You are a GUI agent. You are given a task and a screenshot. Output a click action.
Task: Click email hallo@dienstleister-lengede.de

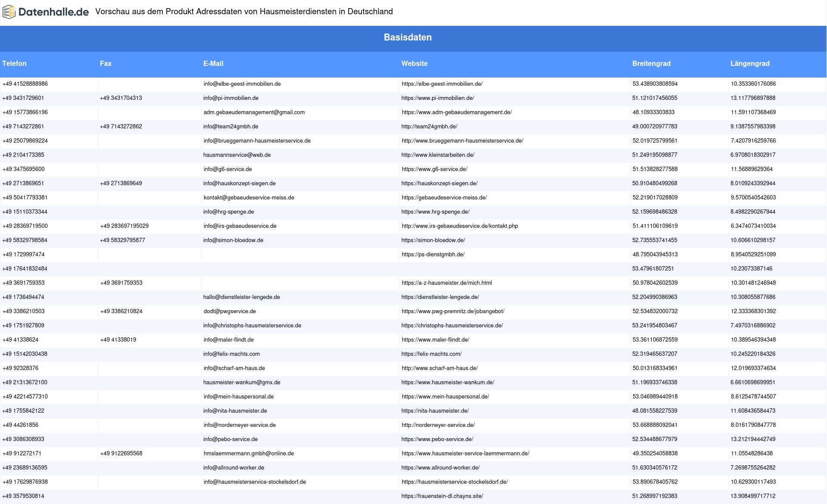click(242, 297)
